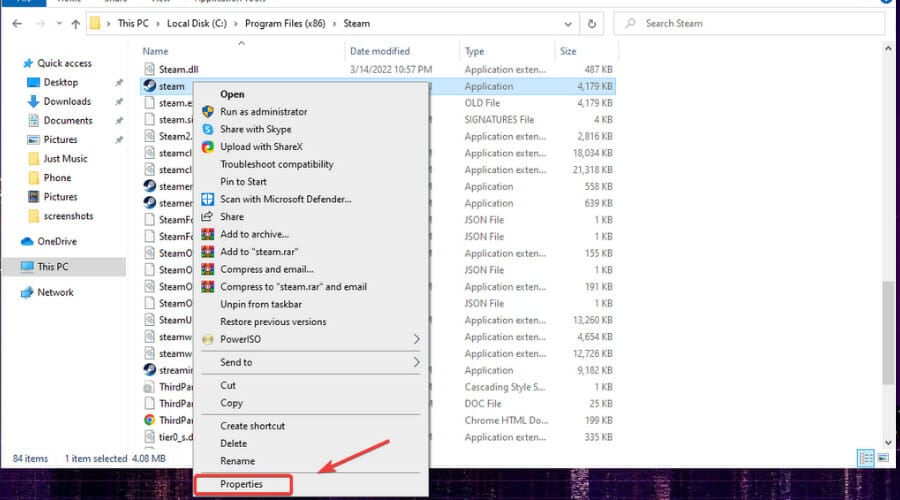900x500 pixels.
Task: Click the file list vertical scrollbar
Action: 888,333
